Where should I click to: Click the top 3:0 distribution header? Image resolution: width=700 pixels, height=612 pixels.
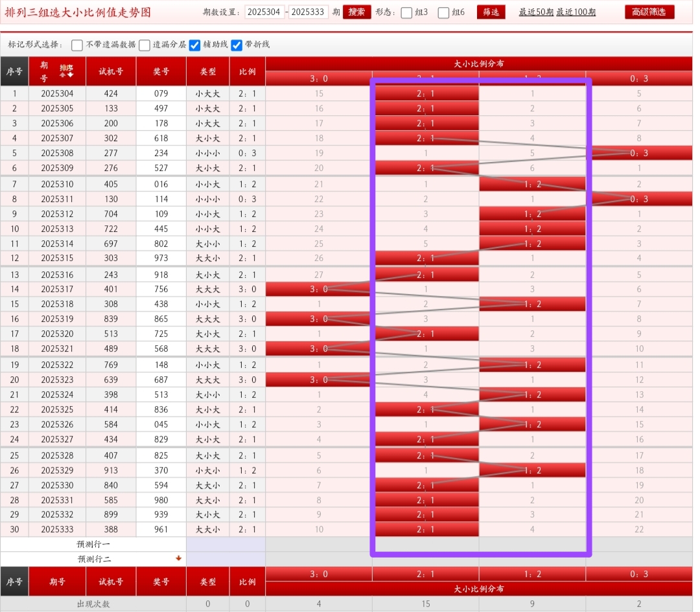click(x=319, y=78)
